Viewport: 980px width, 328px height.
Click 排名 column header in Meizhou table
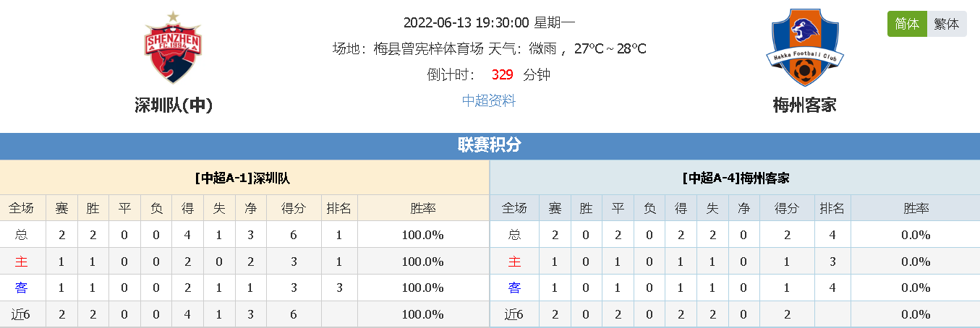pyautogui.click(x=832, y=208)
